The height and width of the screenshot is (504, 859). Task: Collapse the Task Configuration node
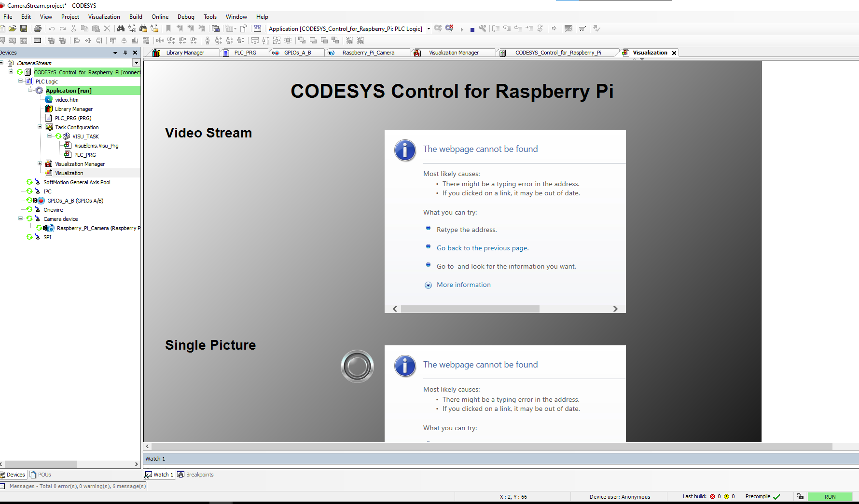[x=40, y=127]
